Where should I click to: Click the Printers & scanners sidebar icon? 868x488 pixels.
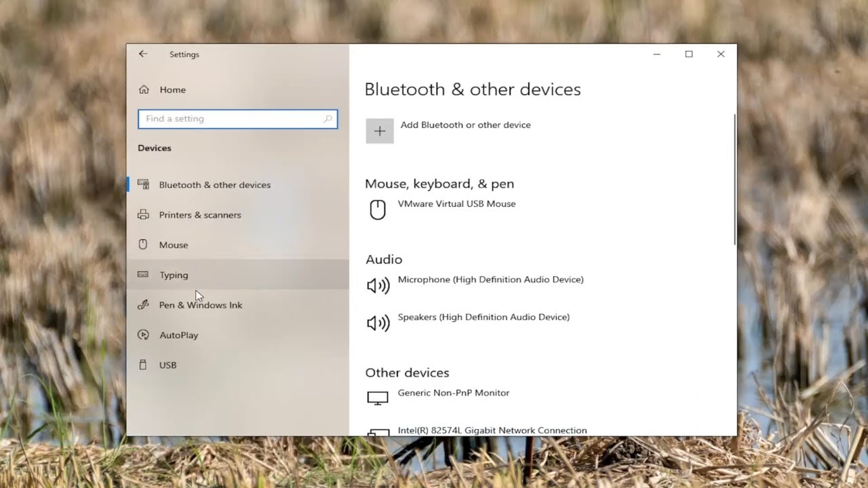pyautogui.click(x=143, y=215)
